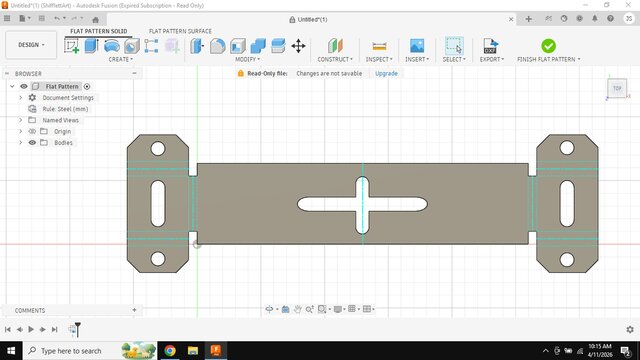
Task: Toggle visibility of Origin folder
Action: (32, 131)
